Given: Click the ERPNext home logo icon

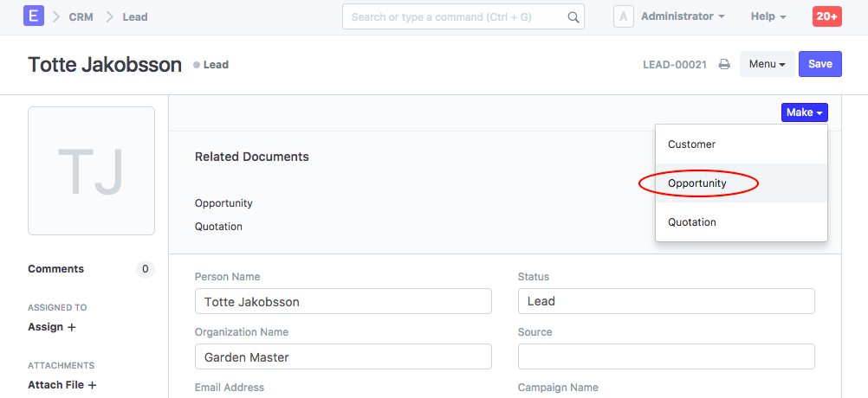Looking at the screenshot, I should pyautogui.click(x=34, y=16).
